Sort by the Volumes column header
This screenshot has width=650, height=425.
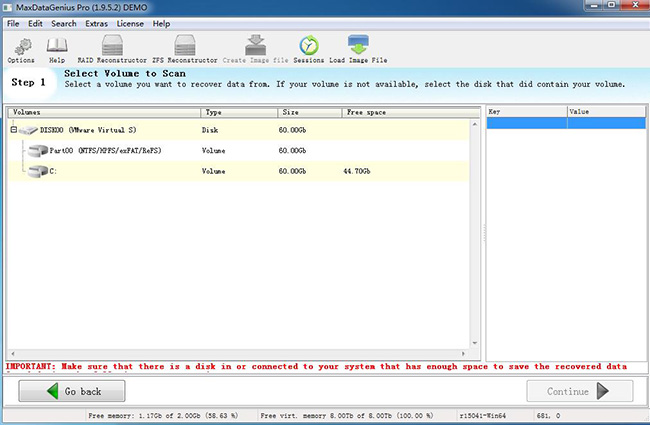click(104, 112)
